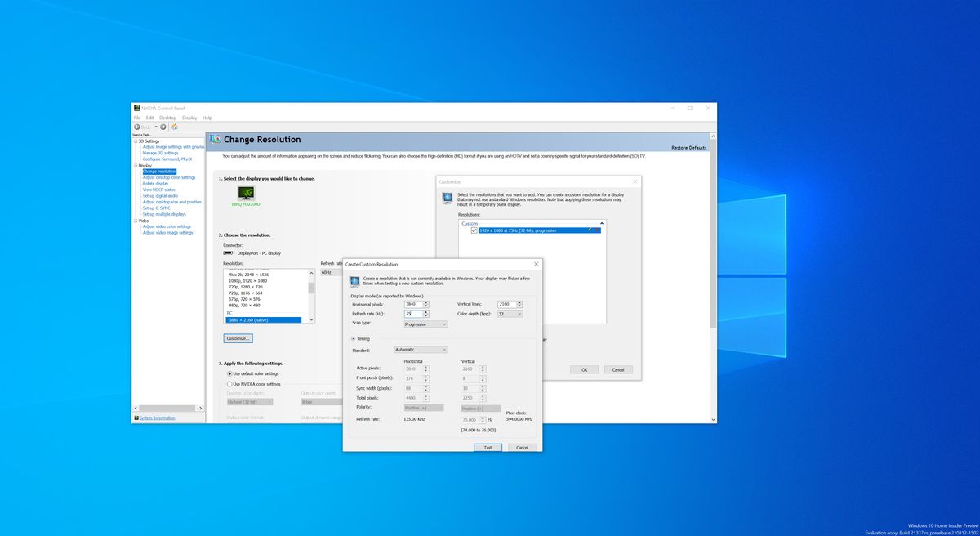Click the Restore Defaults link

pyautogui.click(x=689, y=148)
